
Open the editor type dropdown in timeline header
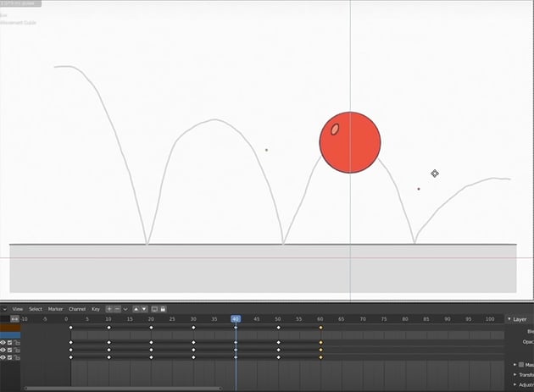tap(3, 309)
